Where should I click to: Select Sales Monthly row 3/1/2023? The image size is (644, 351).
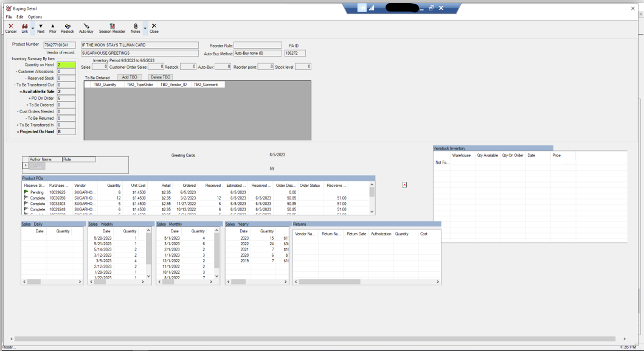pyautogui.click(x=185, y=244)
